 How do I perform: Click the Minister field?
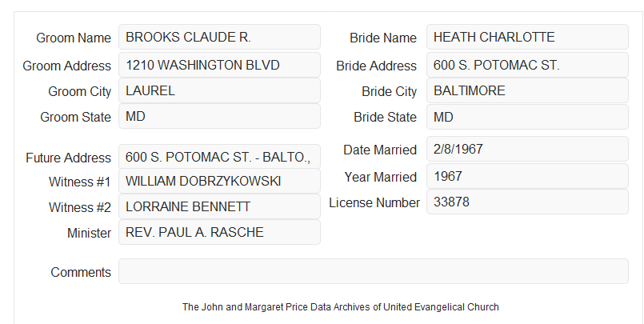(x=219, y=232)
